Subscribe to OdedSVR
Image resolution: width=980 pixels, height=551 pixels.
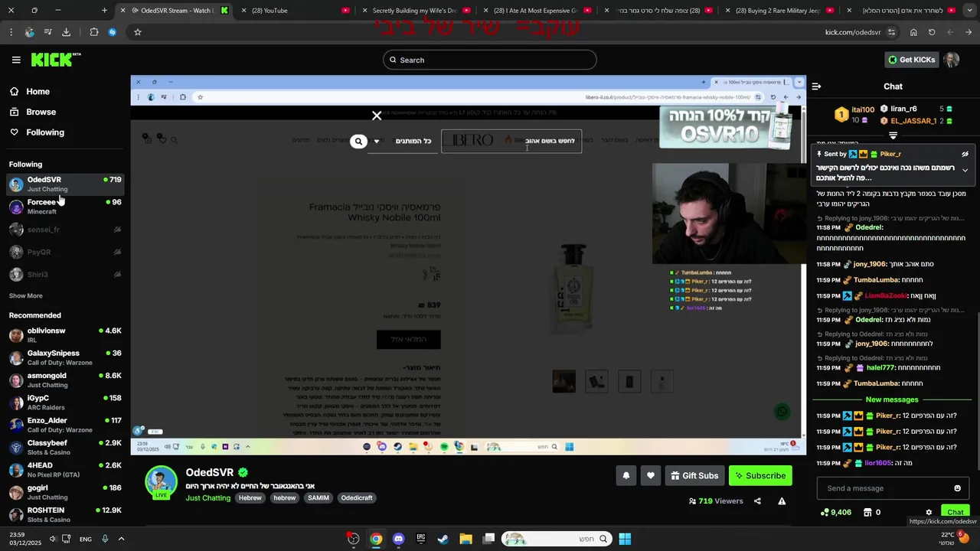pyautogui.click(x=760, y=475)
